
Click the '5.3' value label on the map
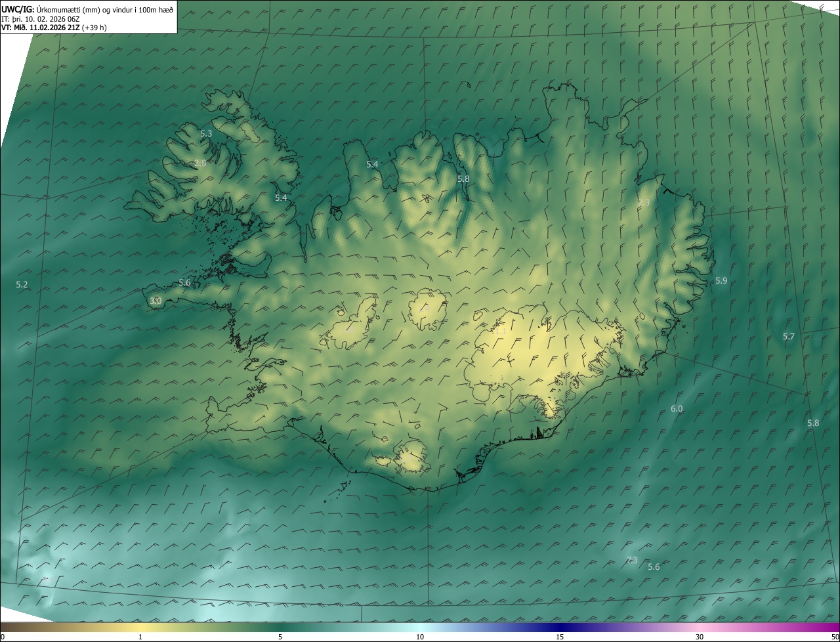click(x=206, y=133)
